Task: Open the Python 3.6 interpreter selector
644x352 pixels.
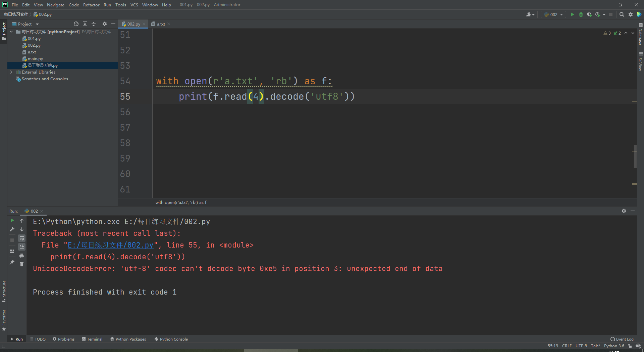Action: point(614,346)
